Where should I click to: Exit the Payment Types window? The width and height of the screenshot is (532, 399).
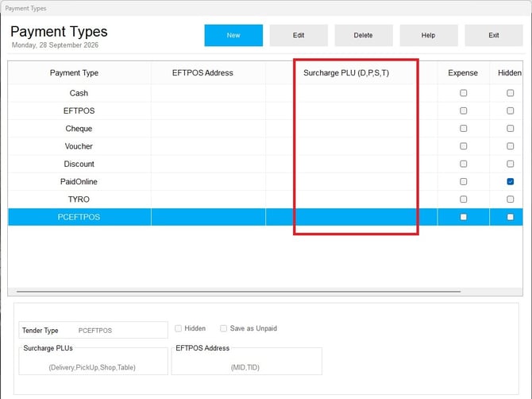point(494,35)
